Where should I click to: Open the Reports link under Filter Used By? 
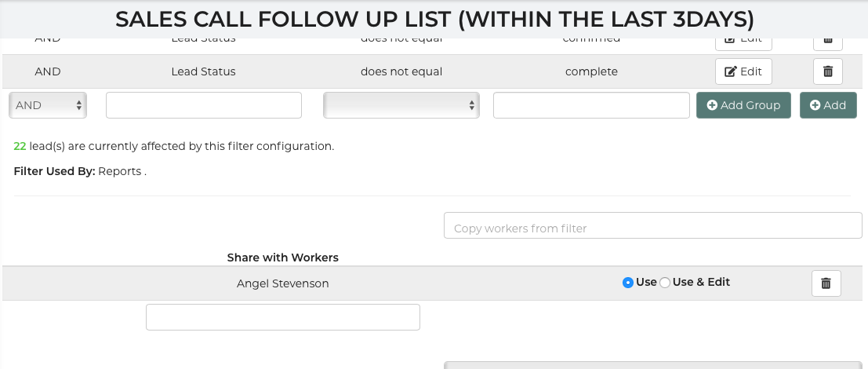point(120,170)
